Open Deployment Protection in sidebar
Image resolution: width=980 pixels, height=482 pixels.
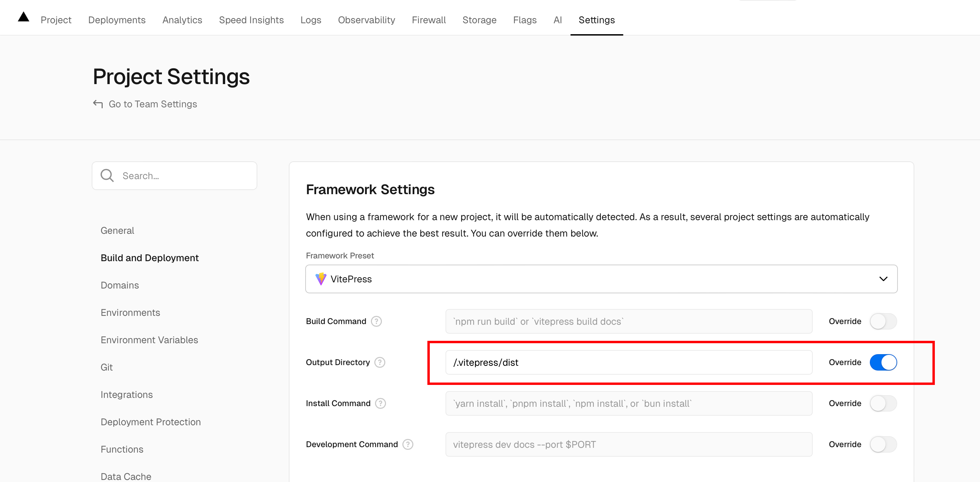point(150,422)
